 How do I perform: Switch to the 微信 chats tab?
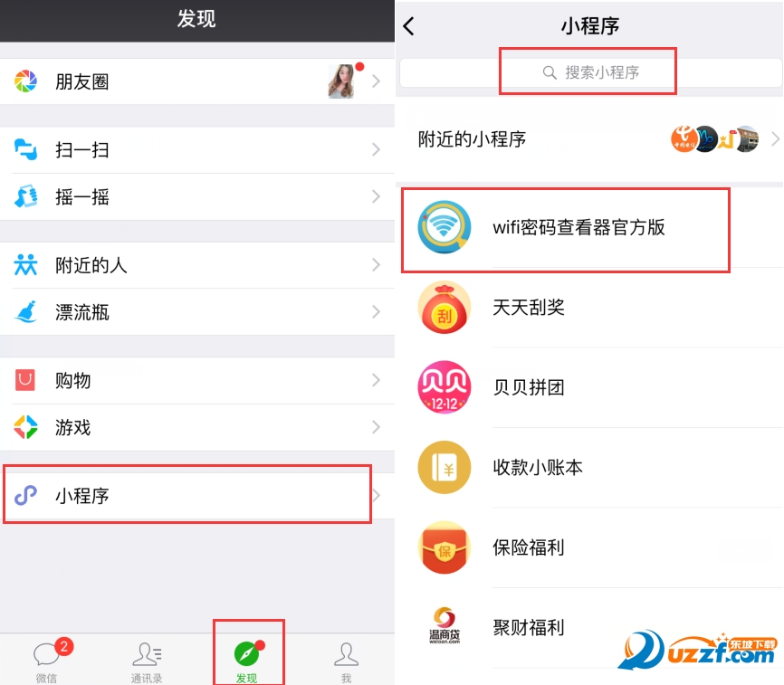tap(47, 661)
